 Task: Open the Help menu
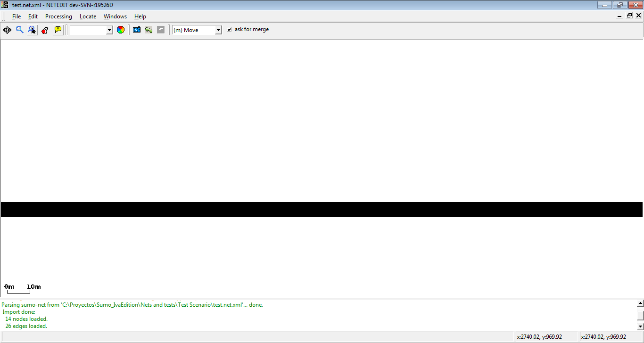tap(140, 16)
